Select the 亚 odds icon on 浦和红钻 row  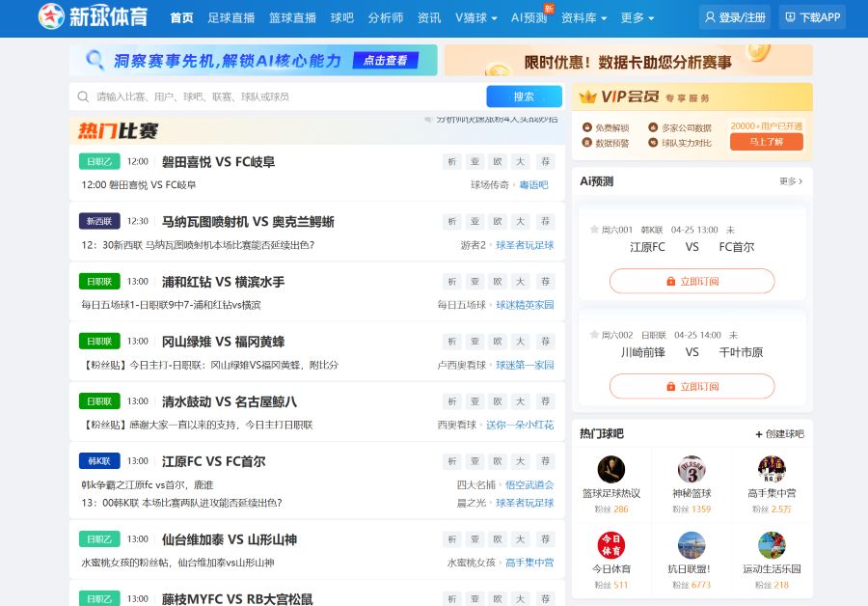click(x=474, y=281)
